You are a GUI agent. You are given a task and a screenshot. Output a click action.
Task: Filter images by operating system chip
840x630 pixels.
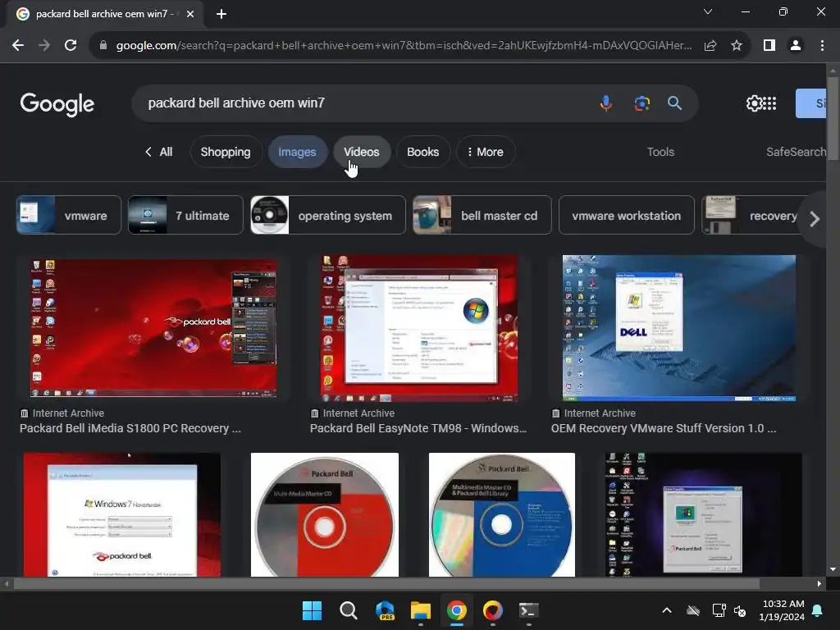pos(328,216)
